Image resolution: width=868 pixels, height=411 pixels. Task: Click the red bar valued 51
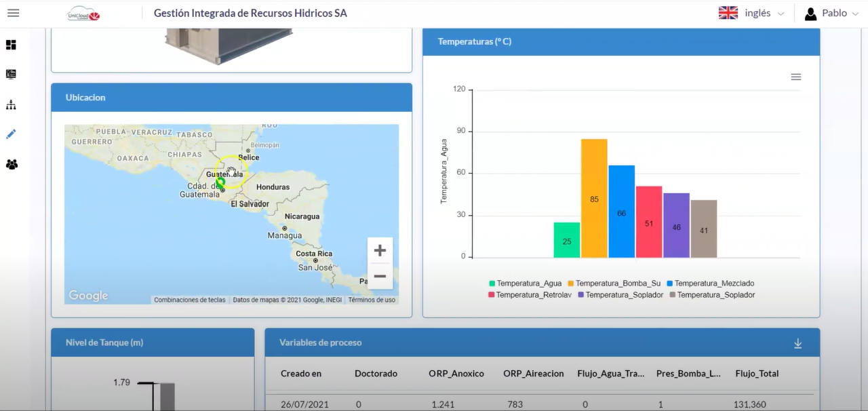click(x=649, y=222)
